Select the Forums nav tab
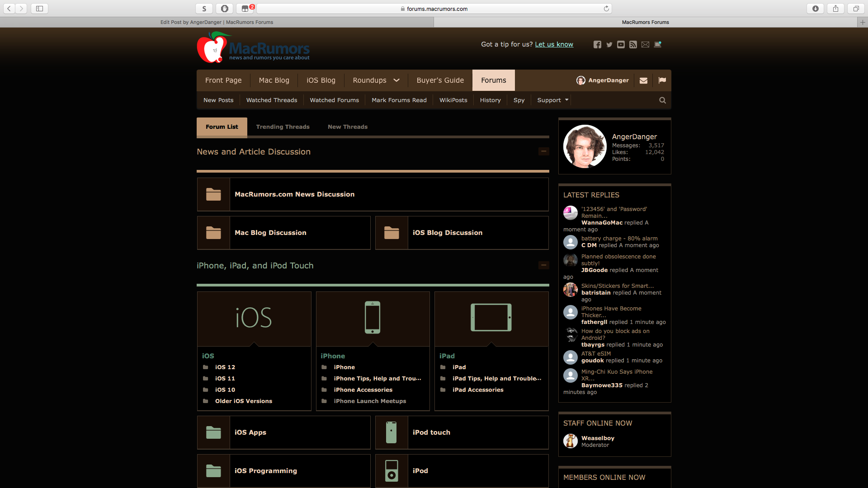 point(494,80)
